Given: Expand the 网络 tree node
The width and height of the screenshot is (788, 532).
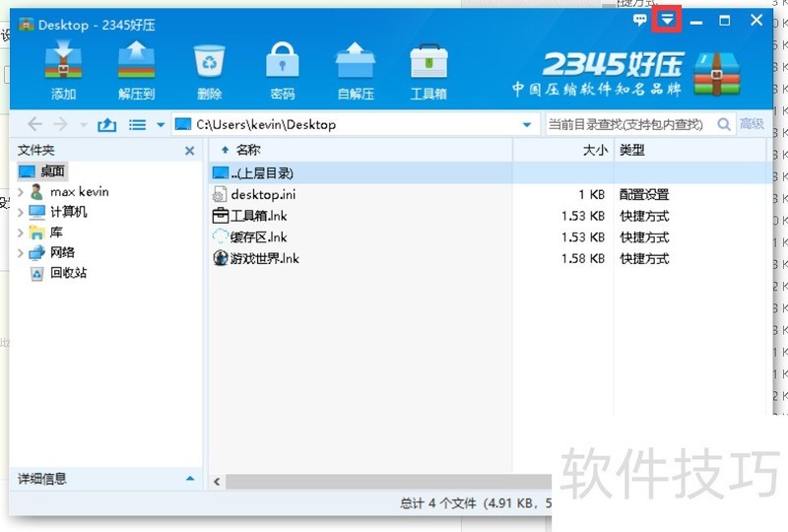Looking at the screenshot, I should tap(21, 252).
